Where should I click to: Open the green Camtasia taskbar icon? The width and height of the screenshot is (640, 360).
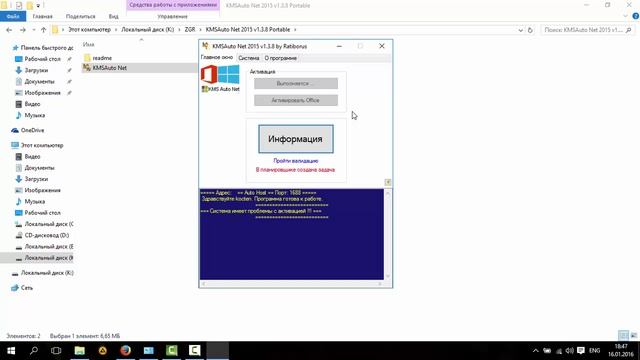pyautogui.click(x=172, y=351)
